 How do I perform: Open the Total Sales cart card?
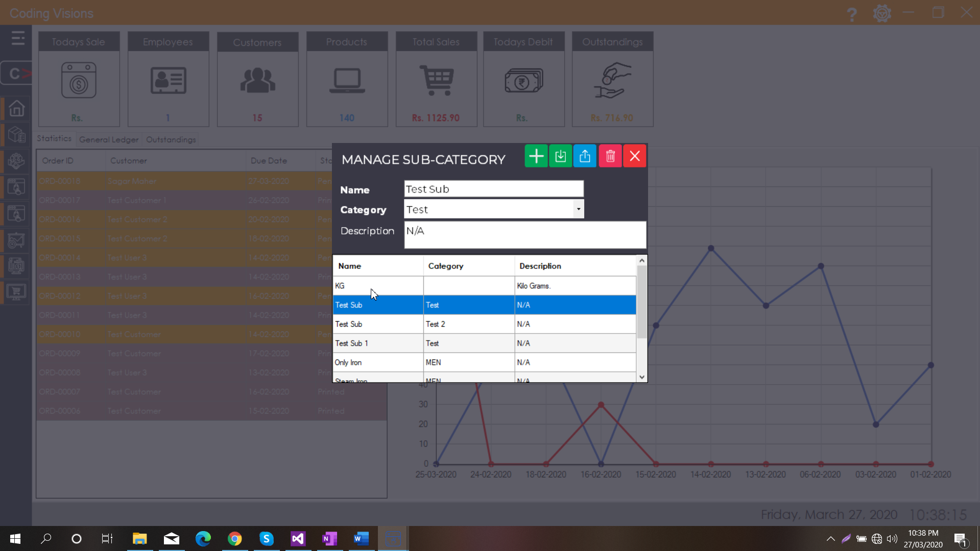point(436,79)
